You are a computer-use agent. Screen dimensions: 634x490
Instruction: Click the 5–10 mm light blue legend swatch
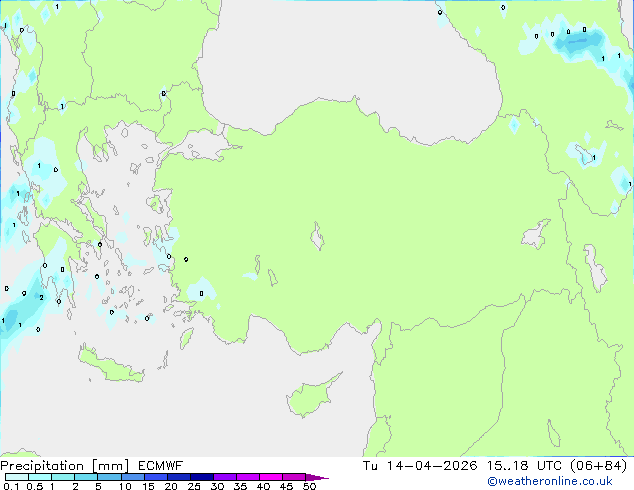point(109,477)
